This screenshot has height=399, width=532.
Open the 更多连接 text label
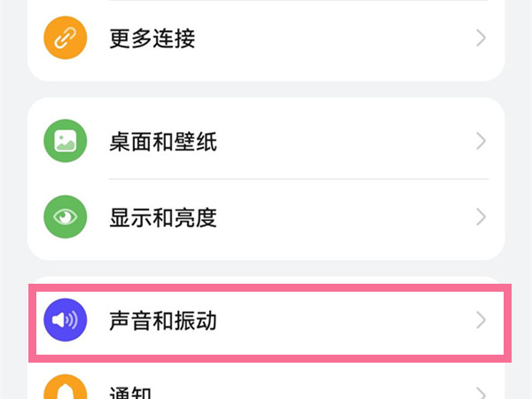[x=152, y=38]
